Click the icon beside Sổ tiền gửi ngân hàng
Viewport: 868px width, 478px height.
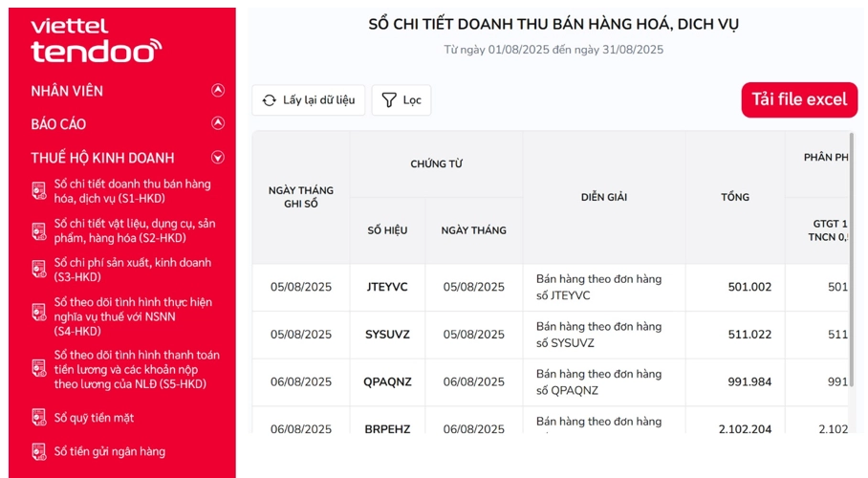(39, 451)
